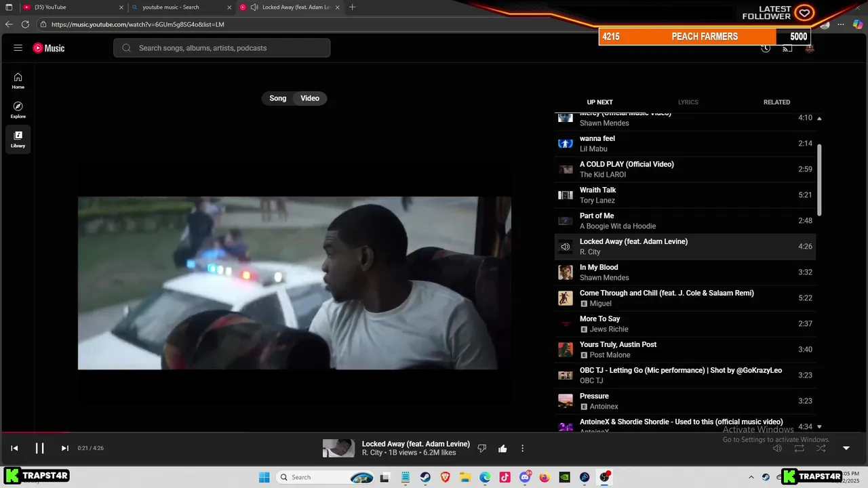
Task: Open File Explorer from taskbar
Action: (x=465, y=477)
